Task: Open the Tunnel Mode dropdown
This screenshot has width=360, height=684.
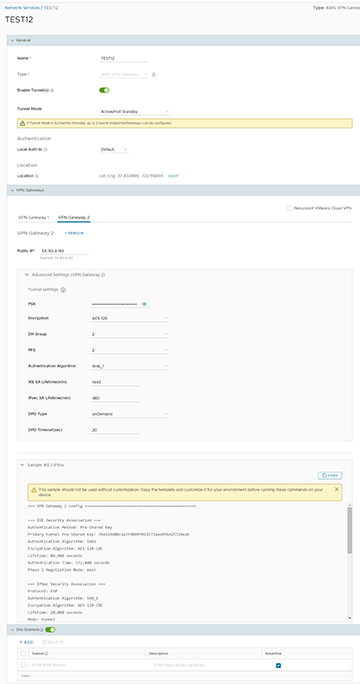Action: [x=134, y=112]
